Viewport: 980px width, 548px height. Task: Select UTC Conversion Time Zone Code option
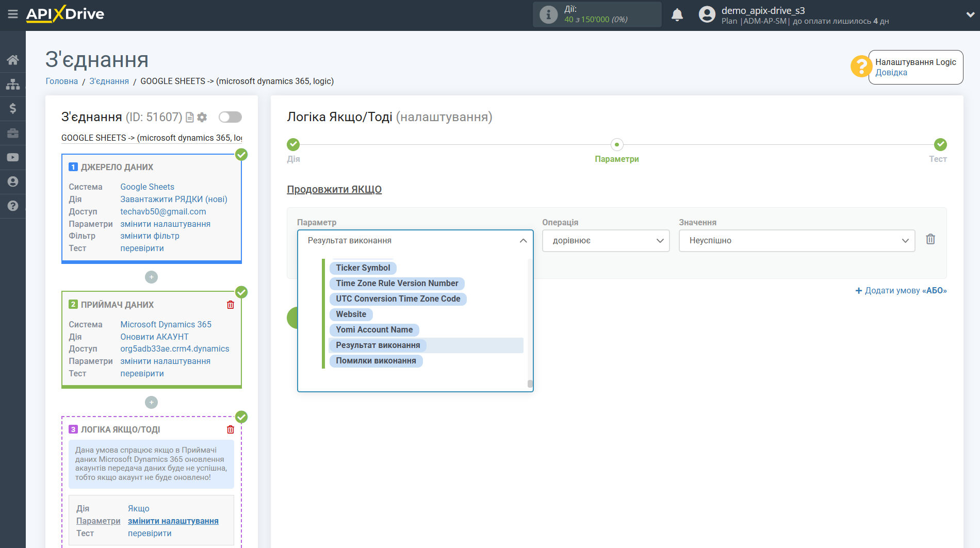coord(398,299)
